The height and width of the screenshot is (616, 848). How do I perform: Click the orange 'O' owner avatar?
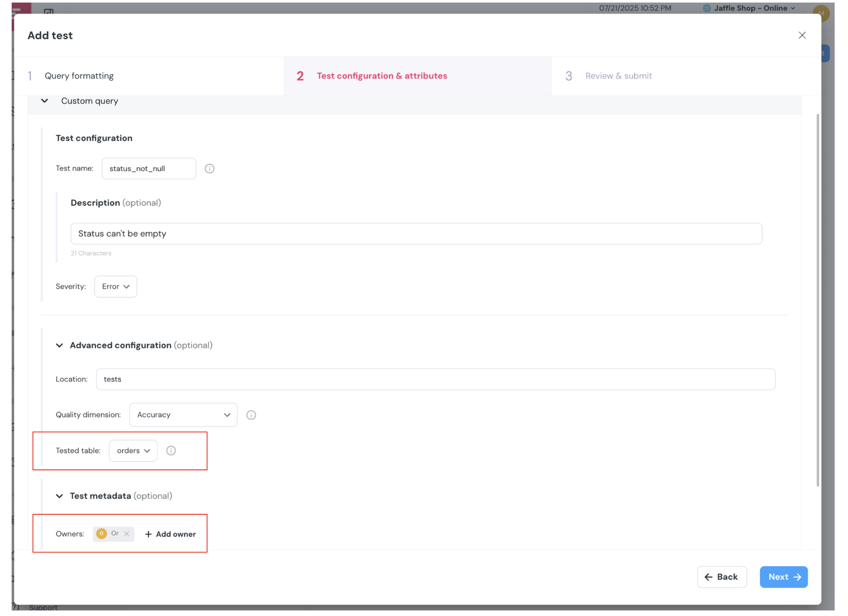[101, 534]
